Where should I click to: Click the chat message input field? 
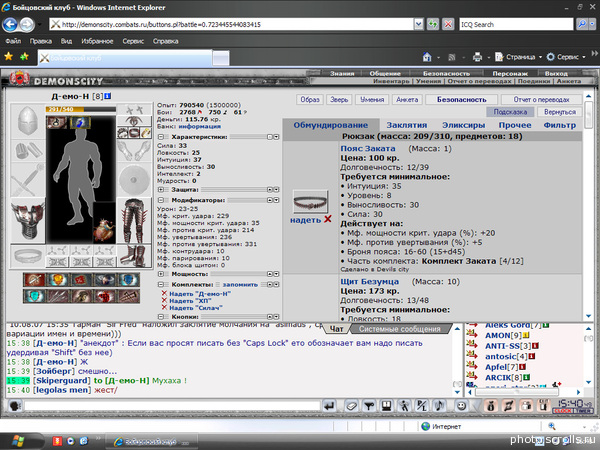tap(172, 406)
